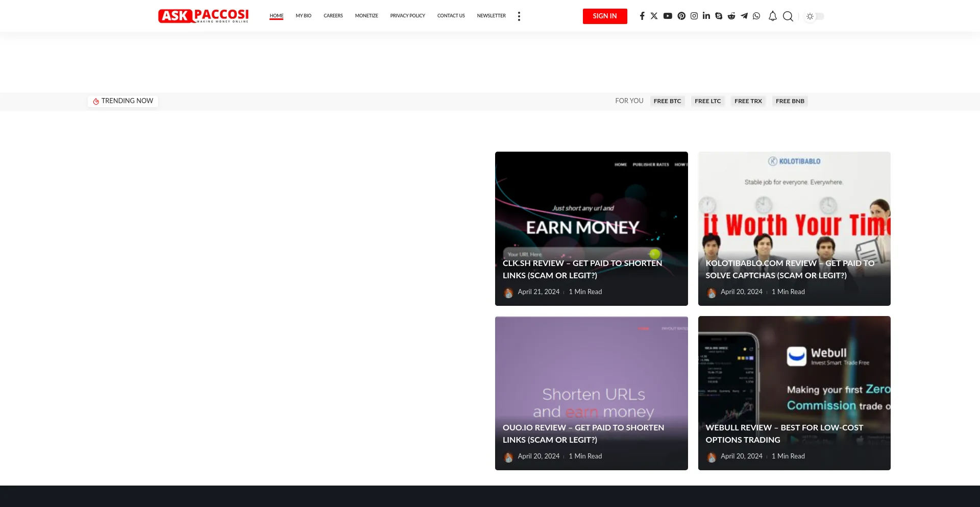
Task: Open the Contact Us menu item
Action: [451, 16]
